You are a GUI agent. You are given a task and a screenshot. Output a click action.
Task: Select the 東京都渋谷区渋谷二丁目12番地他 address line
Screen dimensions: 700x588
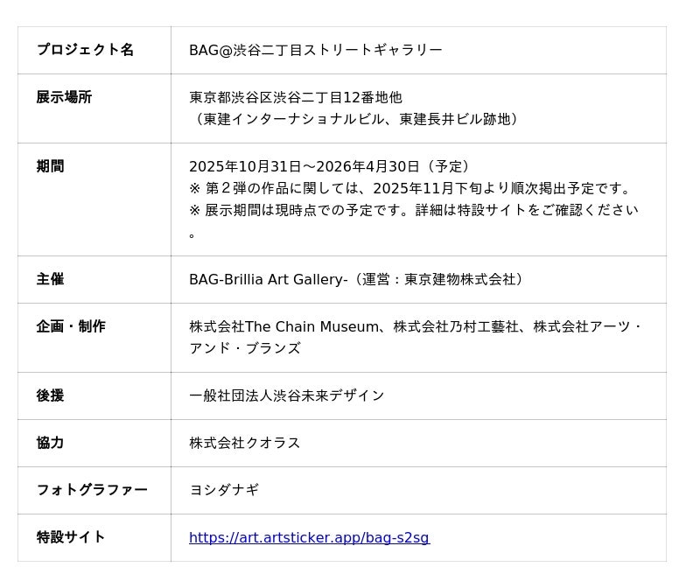point(296,97)
